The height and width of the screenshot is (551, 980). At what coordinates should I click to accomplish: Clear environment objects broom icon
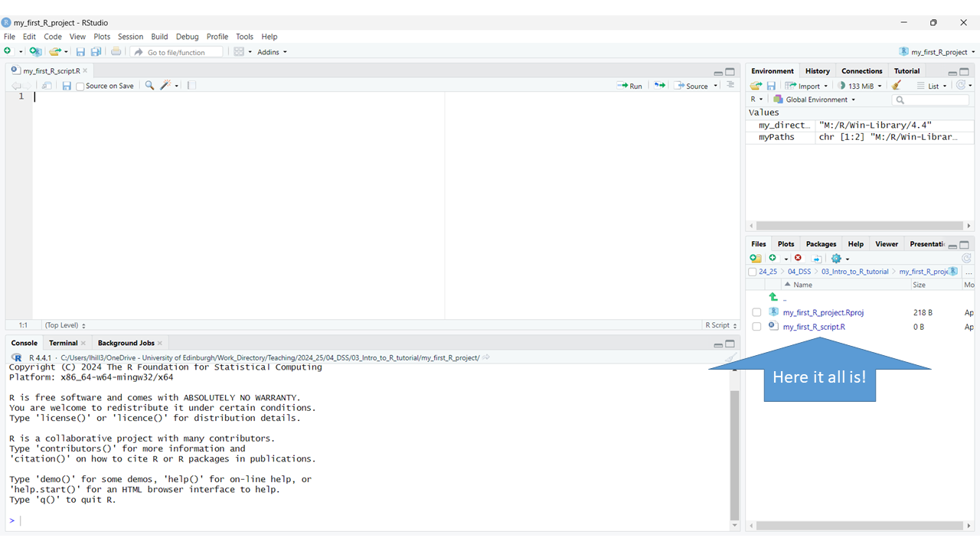tap(897, 86)
